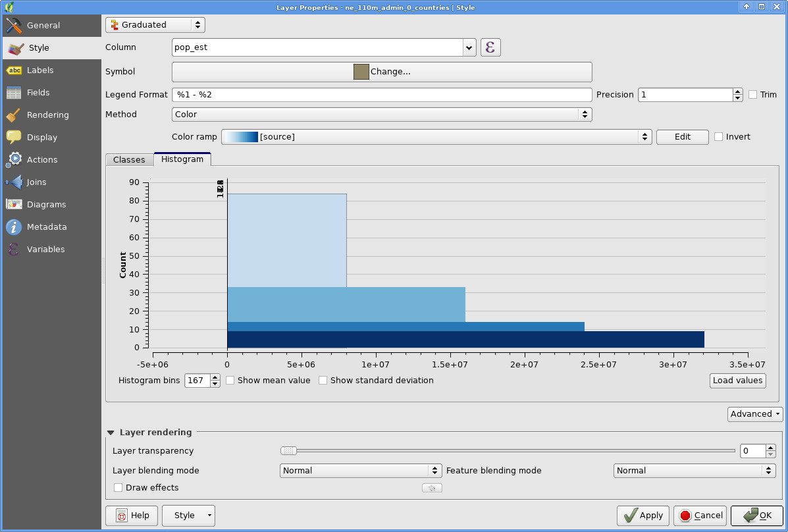788x532 pixels.
Task: Enable the Trim checkbox
Action: 752,95
